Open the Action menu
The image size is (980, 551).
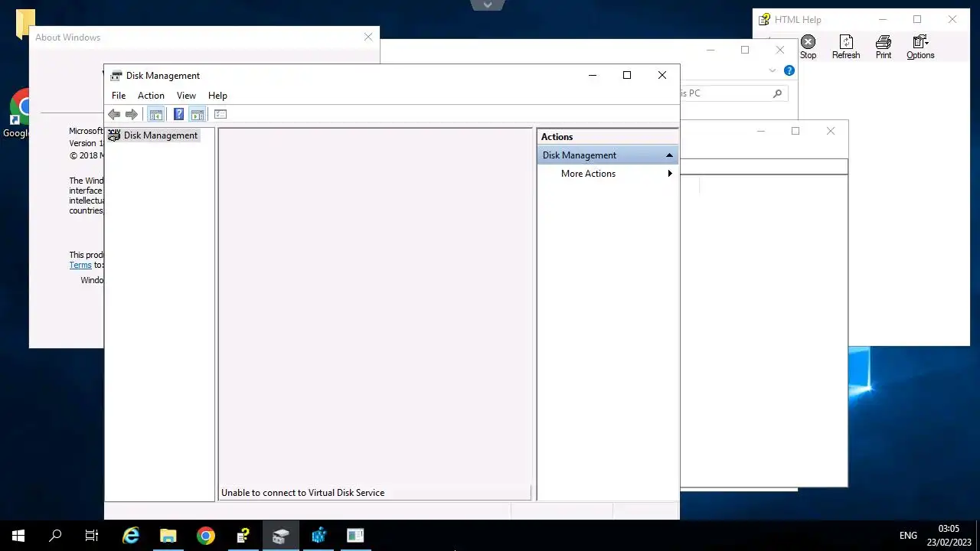[151, 96]
